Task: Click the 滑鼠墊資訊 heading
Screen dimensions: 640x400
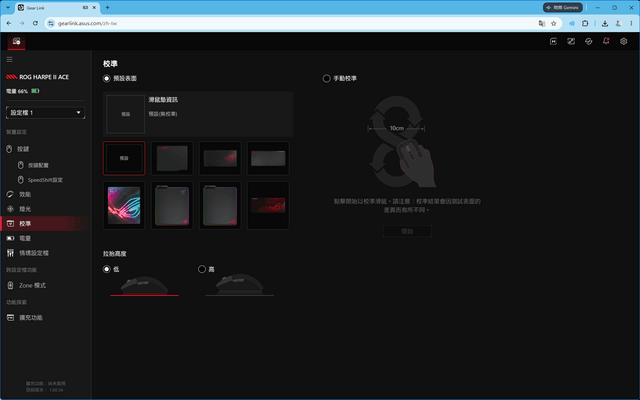Action: click(163, 100)
